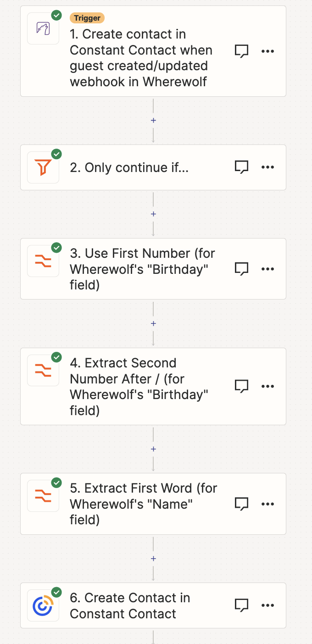Open three-dot menu for Extract Second Number step

tap(267, 386)
